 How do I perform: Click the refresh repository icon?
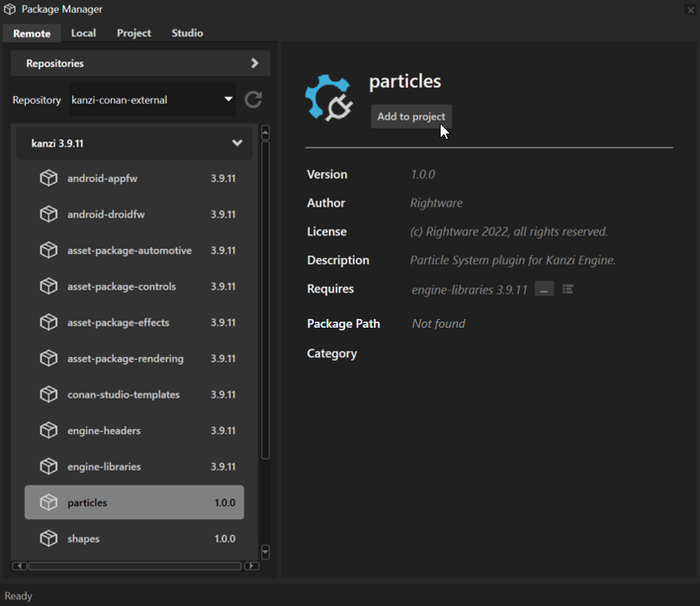coord(252,100)
